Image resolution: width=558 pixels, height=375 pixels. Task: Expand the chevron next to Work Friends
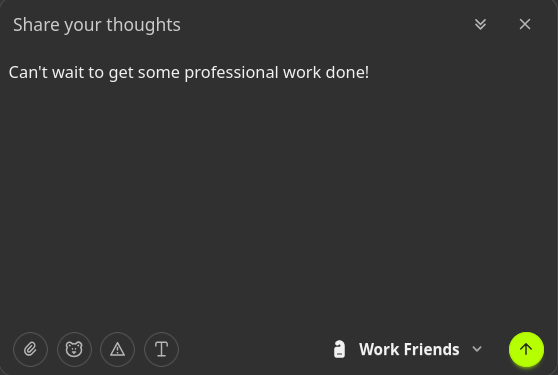[x=477, y=349]
